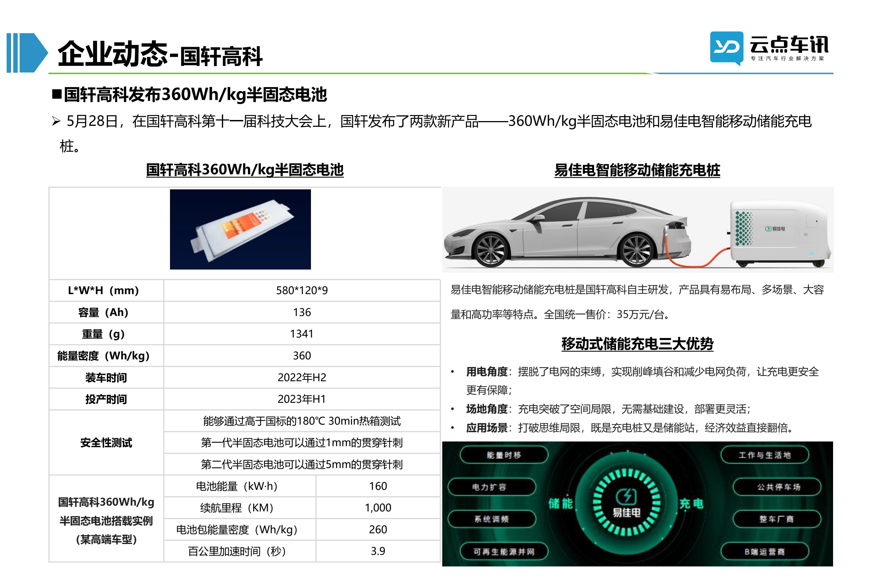Click the 180℃ 30min热箱测试 cell
This screenshot has width=882, height=588.
(x=302, y=421)
